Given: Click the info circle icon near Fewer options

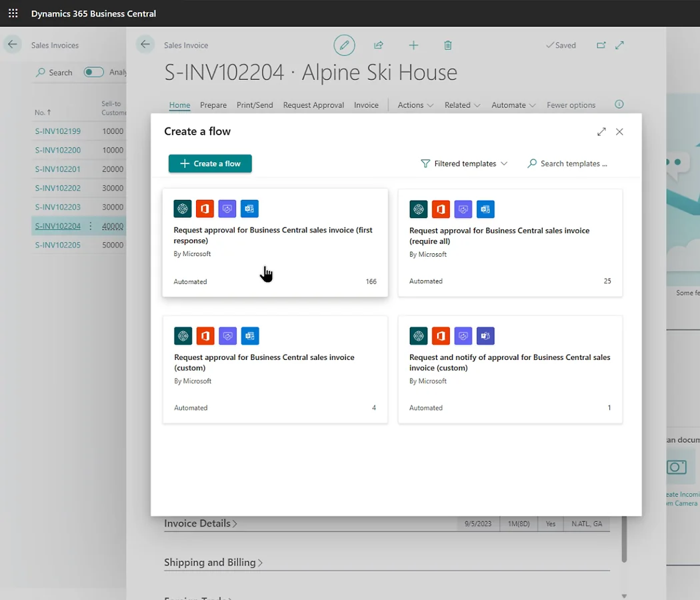Looking at the screenshot, I should [x=619, y=104].
